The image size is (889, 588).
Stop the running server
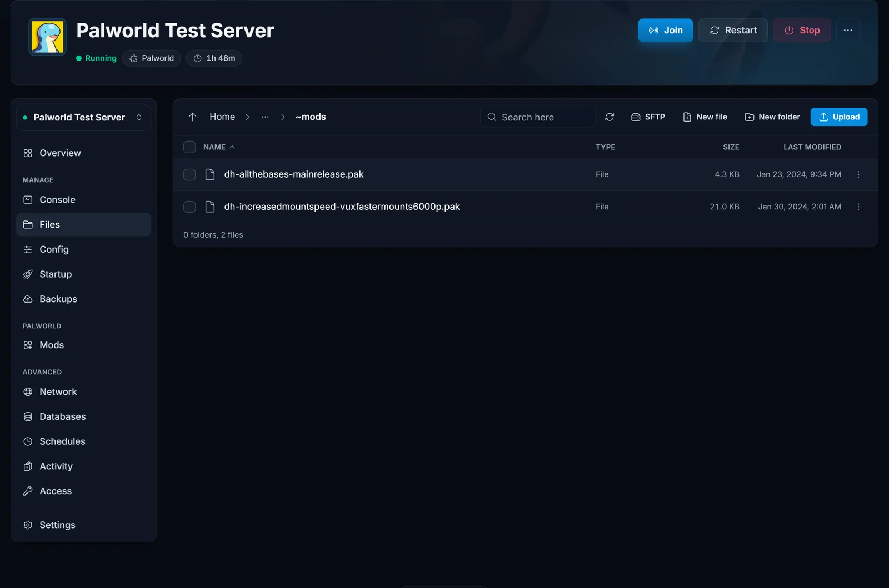tap(802, 30)
